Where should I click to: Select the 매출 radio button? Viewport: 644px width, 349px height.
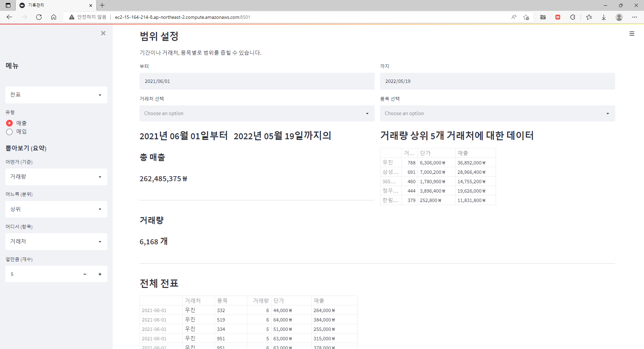(9, 123)
